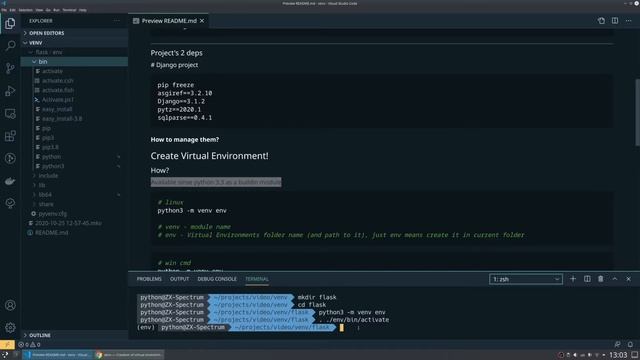This screenshot has width=640, height=360.
Task: Click the system clock showing 13:03
Action: pos(618,355)
